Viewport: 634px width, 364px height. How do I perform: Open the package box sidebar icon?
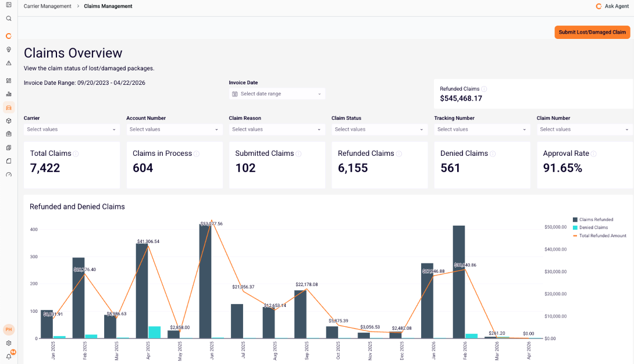[9, 121]
